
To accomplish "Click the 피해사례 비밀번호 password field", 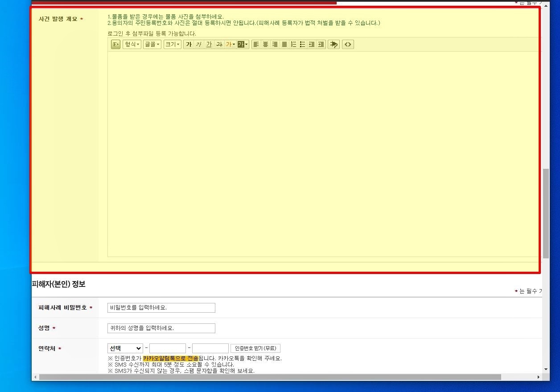I will click(x=161, y=308).
